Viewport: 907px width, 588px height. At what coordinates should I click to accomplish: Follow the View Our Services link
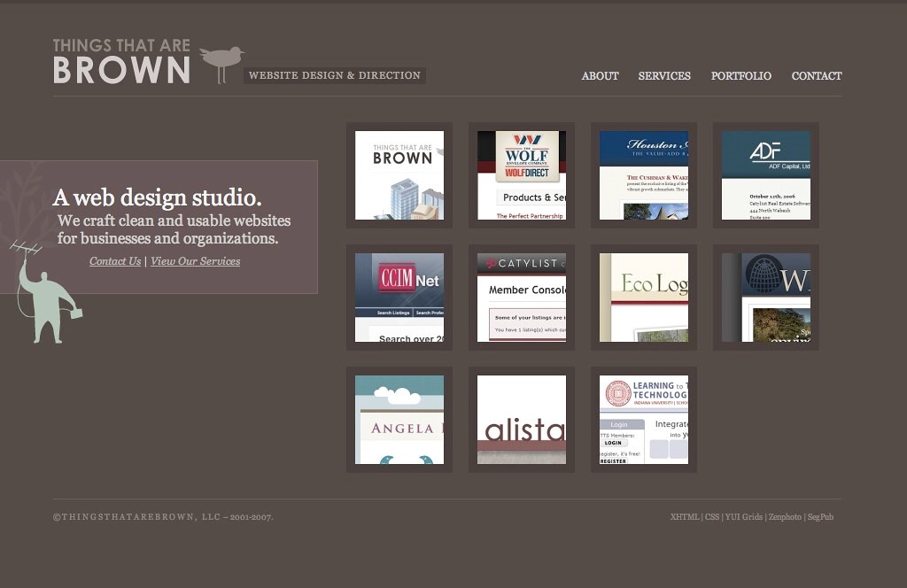pos(195,261)
